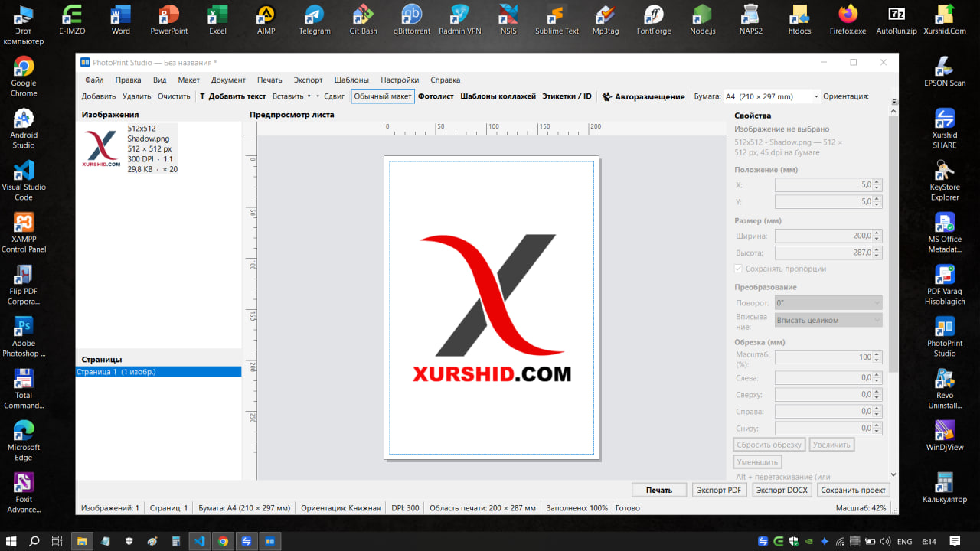Open htdocs folder shortcut
The image size is (980, 551).
(799, 19)
